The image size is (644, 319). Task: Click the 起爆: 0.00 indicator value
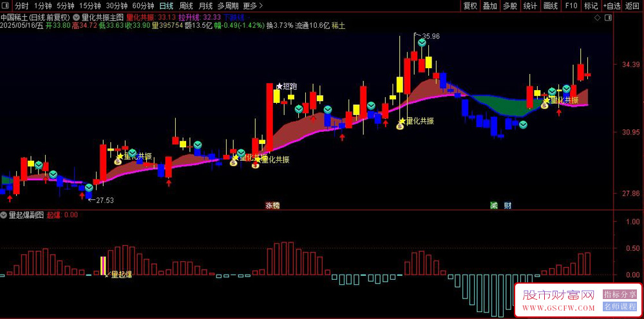[62, 214]
